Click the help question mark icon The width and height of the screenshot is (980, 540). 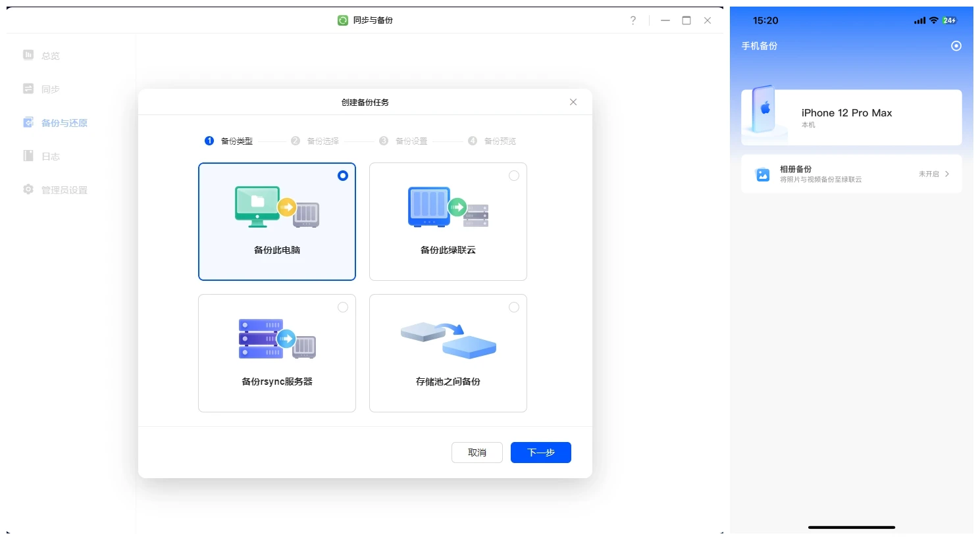633,20
